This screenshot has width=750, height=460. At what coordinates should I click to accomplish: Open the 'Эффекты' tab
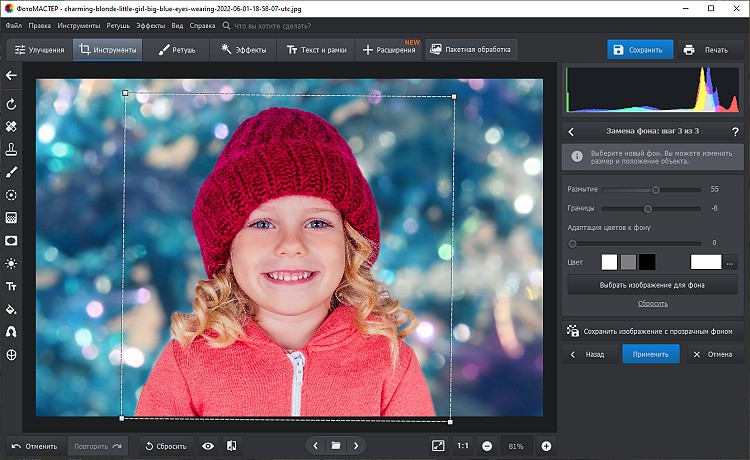(241, 49)
